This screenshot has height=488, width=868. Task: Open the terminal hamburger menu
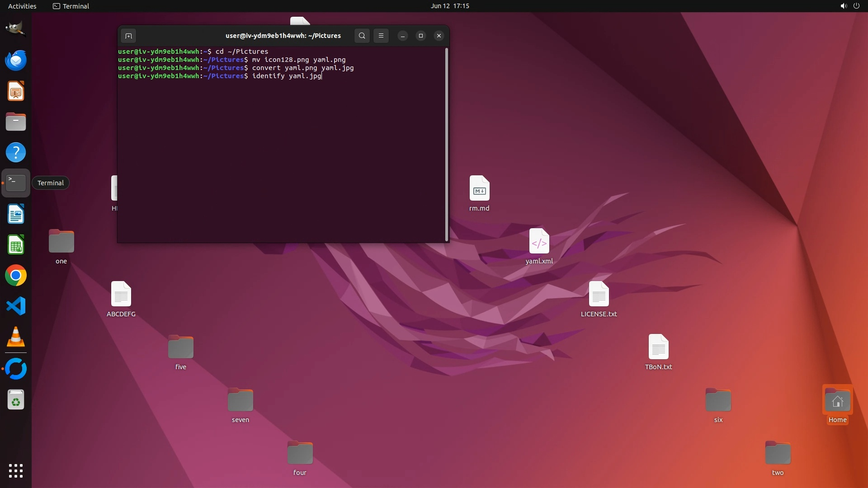(x=381, y=36)
